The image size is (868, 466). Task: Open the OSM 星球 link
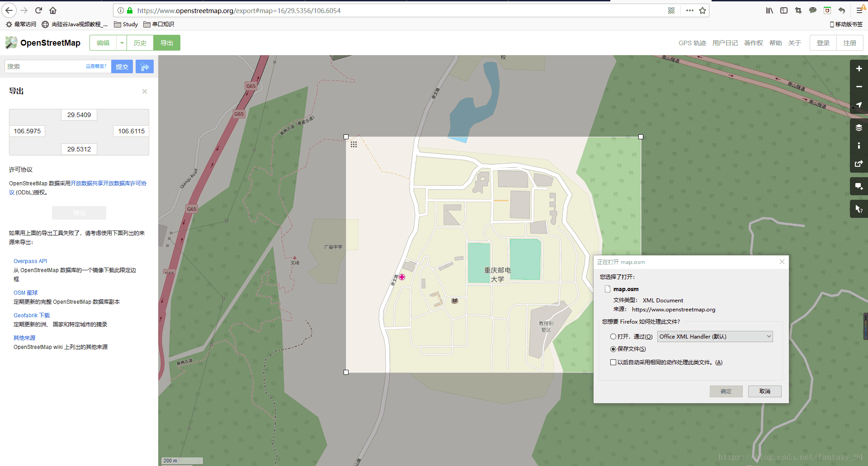[26, 293]
